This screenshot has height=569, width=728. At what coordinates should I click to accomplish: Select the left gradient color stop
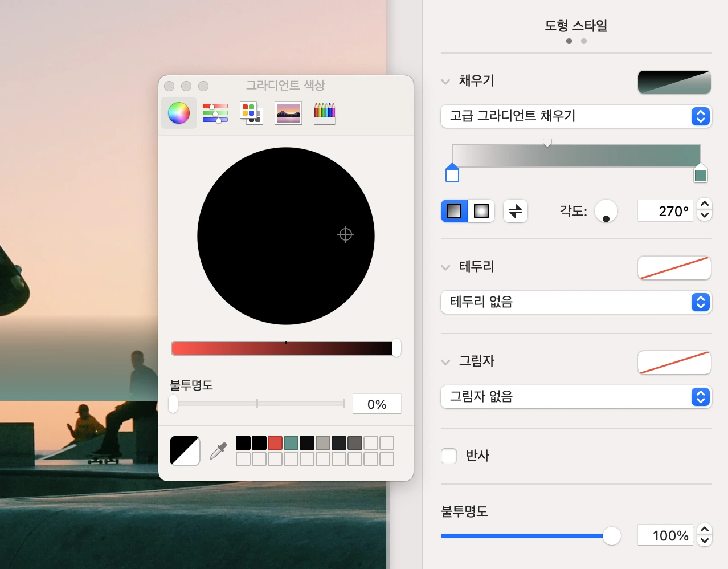(x=452, y=173)
